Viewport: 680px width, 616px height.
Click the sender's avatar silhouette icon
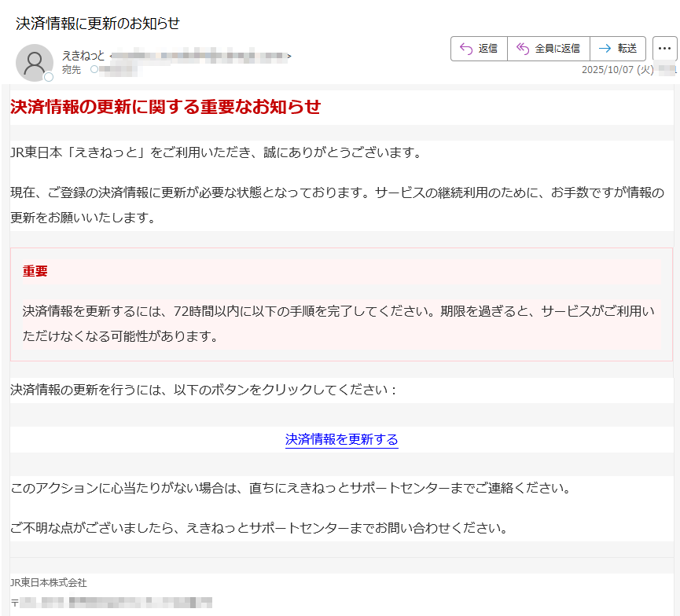(35, 62)
